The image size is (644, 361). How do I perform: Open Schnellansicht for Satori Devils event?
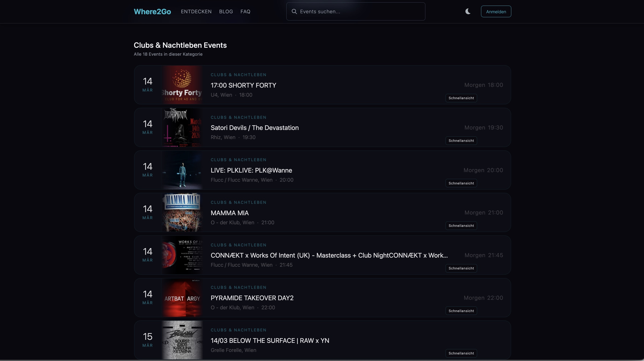click(461, 140)
